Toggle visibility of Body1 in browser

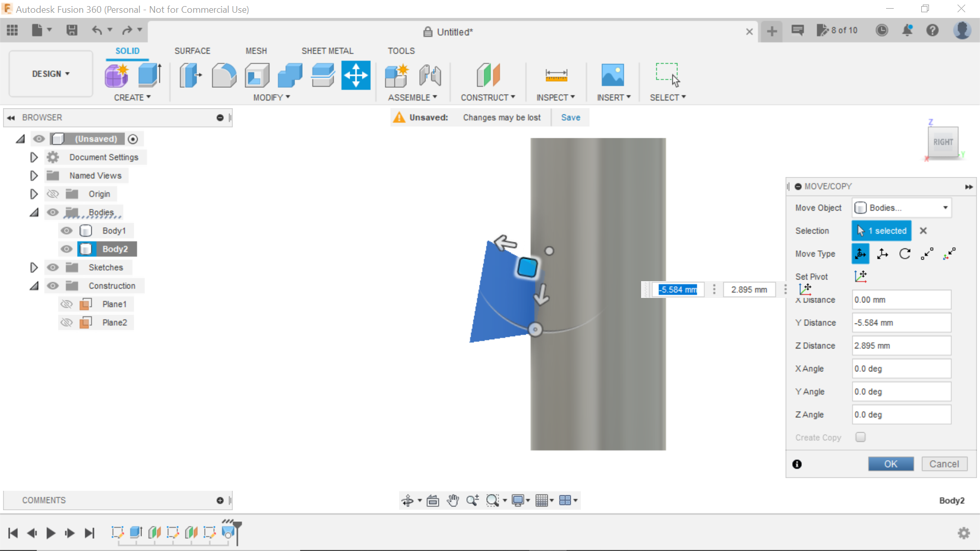[x=67, y=230]
